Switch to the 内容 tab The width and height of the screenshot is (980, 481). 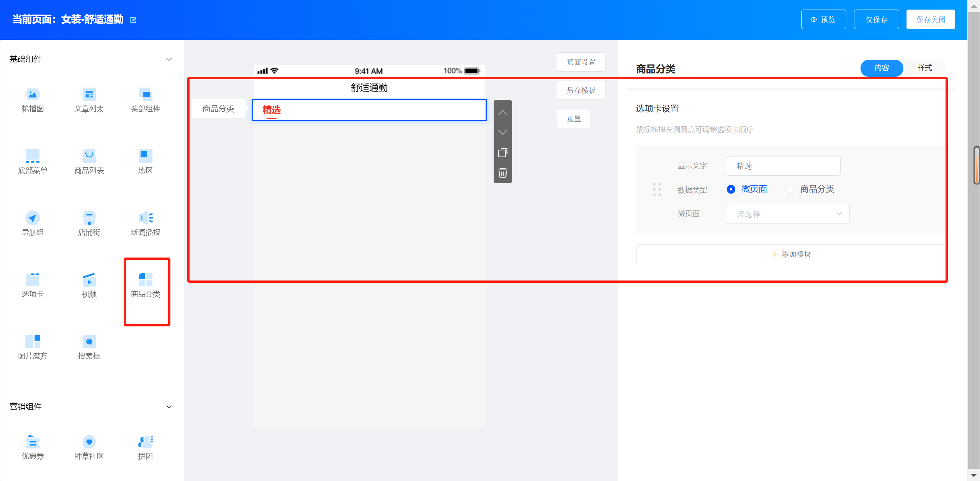point(882,68)
